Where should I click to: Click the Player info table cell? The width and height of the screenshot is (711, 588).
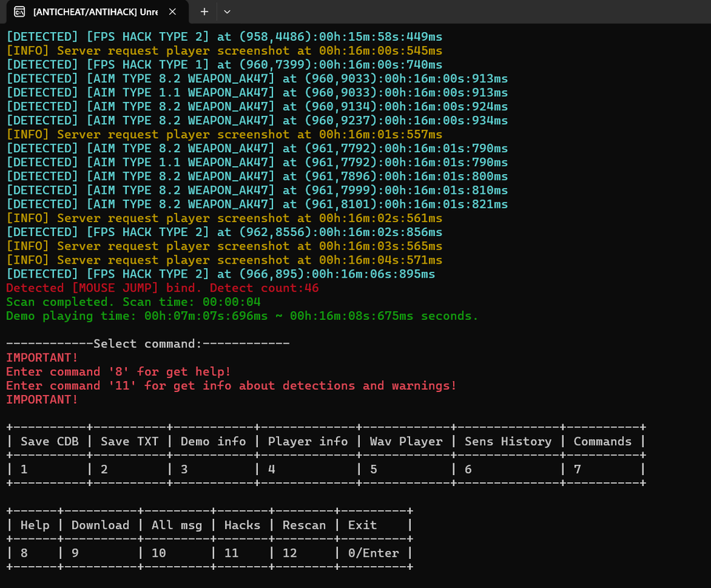[307, 441]
